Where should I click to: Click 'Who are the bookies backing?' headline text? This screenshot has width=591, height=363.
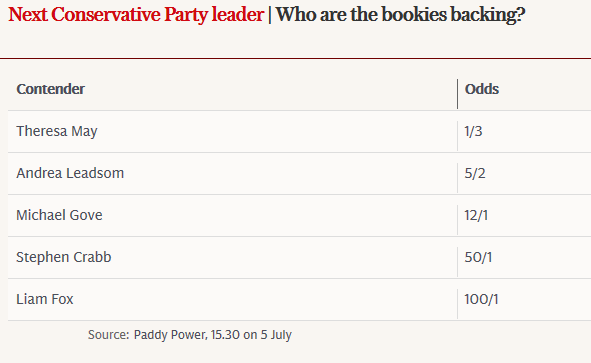[400, 15]
